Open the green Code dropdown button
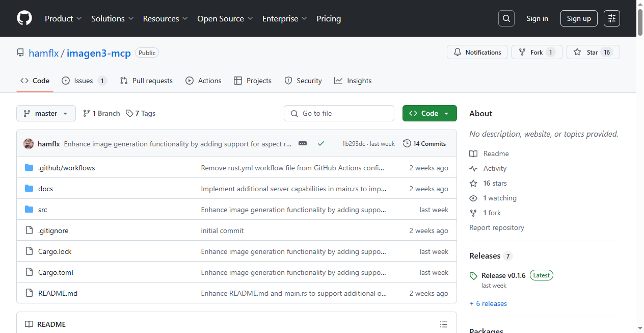 click(x=430, y=113)
